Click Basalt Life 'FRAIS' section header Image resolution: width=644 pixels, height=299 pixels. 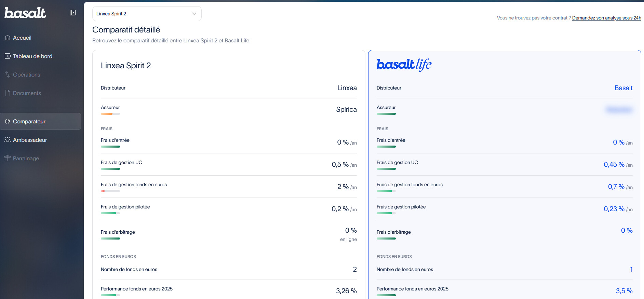[x=383, y=129]
